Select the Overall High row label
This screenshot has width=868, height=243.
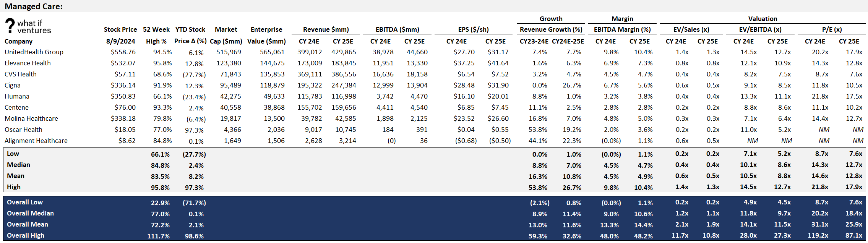tap(26, 235)
